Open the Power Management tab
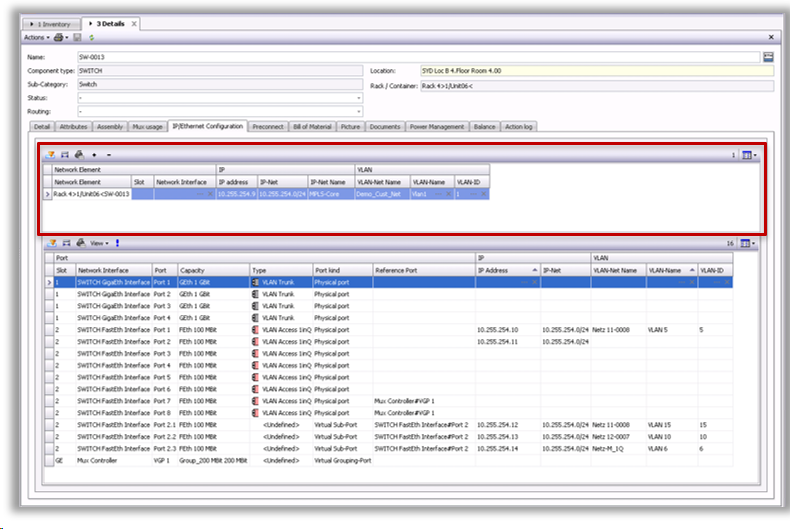This screenshot has width=796, height=529. 437,126
